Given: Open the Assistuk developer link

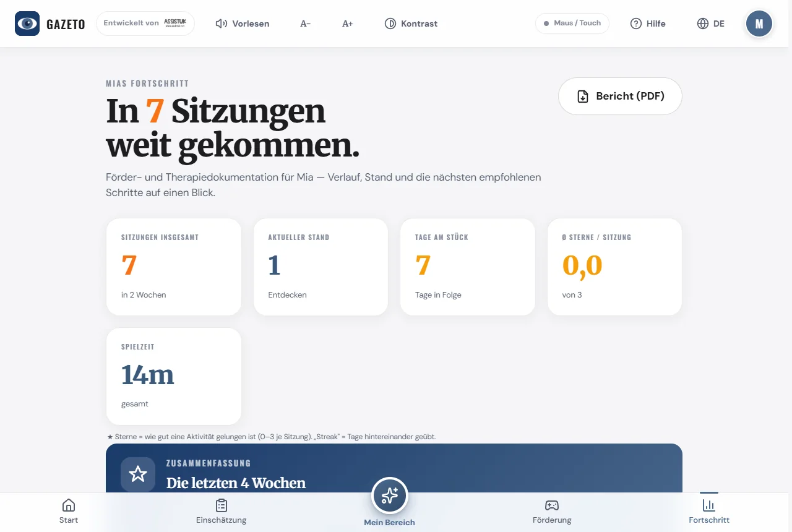Looking at the screenshot, I should pyautogui.click(x=145, y=24).
